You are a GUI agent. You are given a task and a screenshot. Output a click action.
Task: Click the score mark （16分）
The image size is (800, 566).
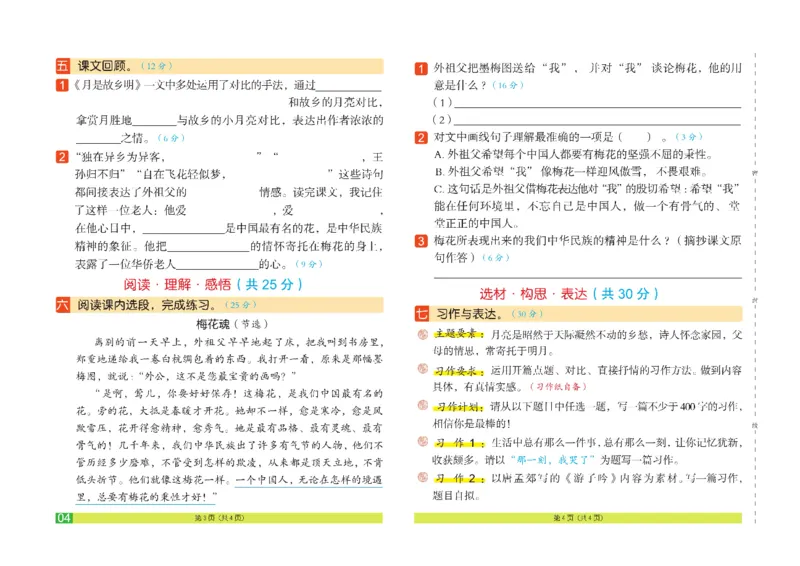(508, 85)
